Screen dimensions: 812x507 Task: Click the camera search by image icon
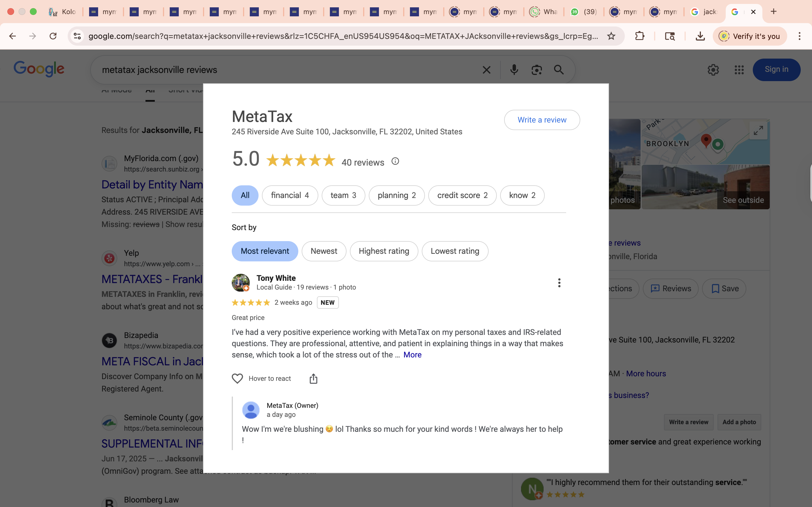tap(537, 70)
